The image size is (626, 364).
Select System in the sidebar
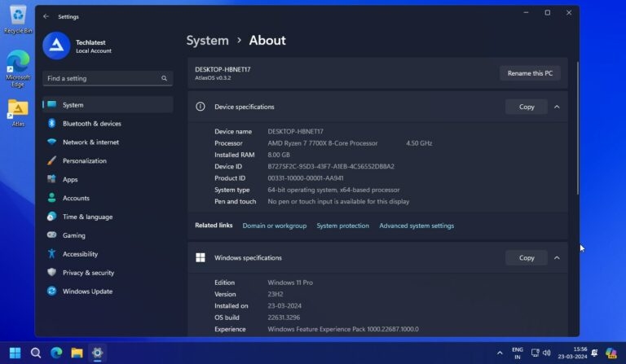pyautogui.click(x=108, y=105)
